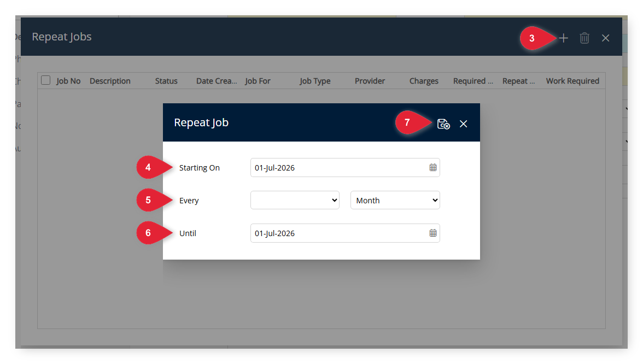Sort by Charges column header

tap(424, 81)
